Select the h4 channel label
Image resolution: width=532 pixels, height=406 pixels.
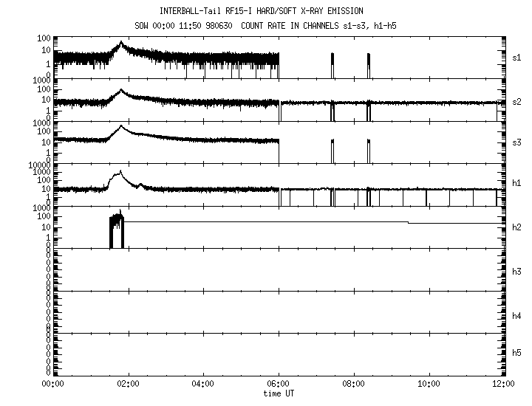[517, 316]
